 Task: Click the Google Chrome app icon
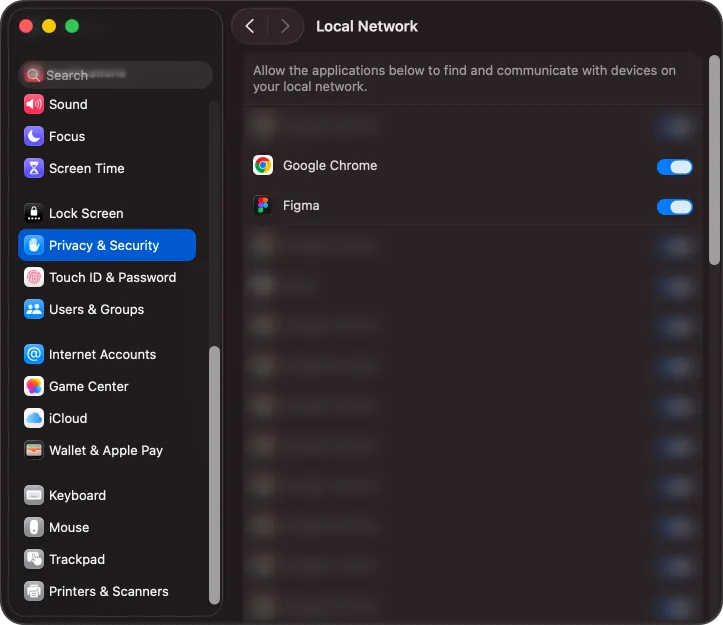pos(263,165)
